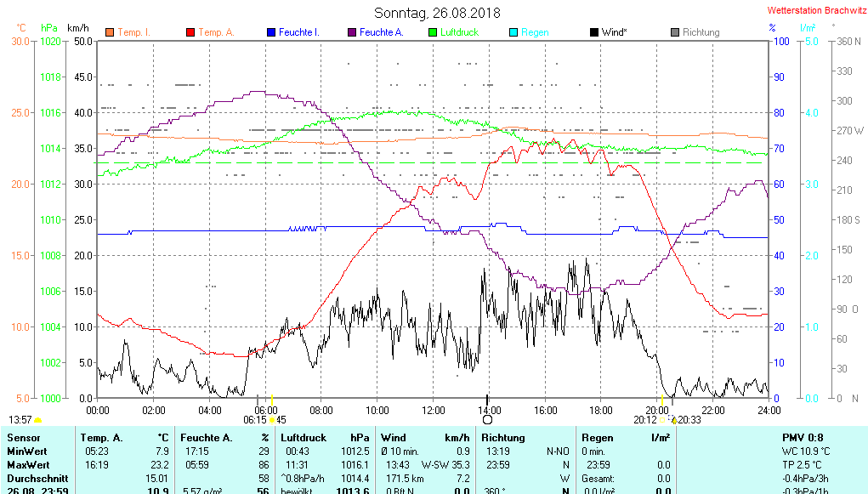868x494 pixels.
Task: Click the green Luftdruck legend square
Action: 433,32
